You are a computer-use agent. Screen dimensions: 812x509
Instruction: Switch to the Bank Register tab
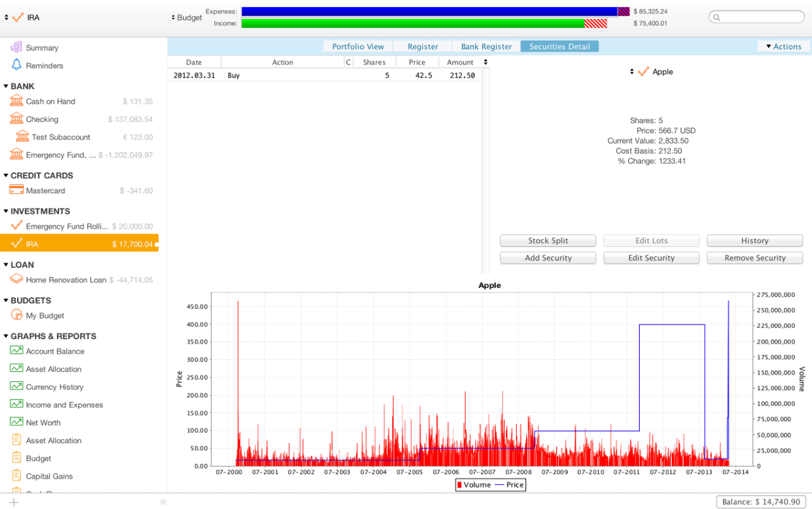486,46
